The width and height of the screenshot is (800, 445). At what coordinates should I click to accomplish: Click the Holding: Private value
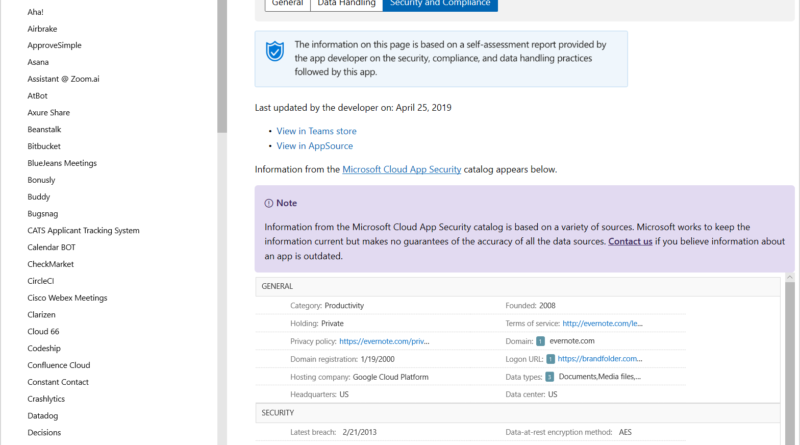(x=332, y=324)
